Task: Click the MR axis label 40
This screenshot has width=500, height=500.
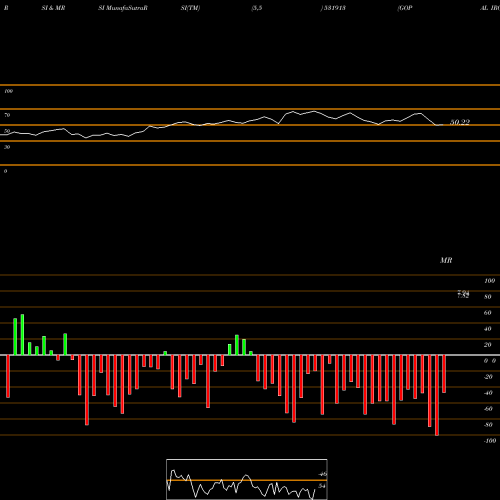Action: (x=488, y=329)
